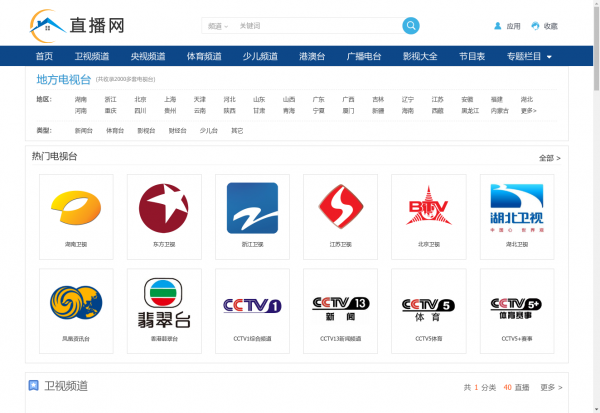Open the 卫视频道 nav item
This screenshot has width=600, height=413.
tap(92, 56)
